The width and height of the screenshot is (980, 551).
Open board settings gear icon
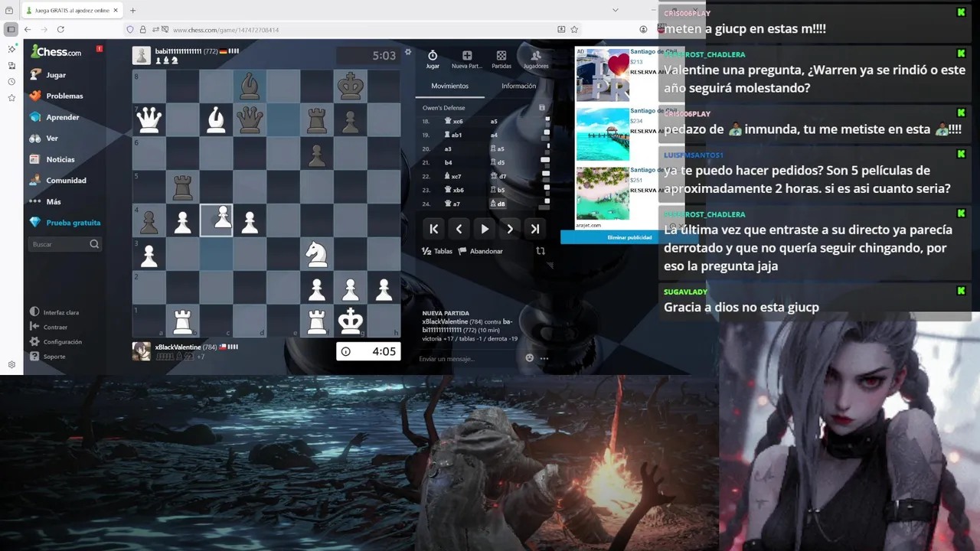[x=408, y=52]
